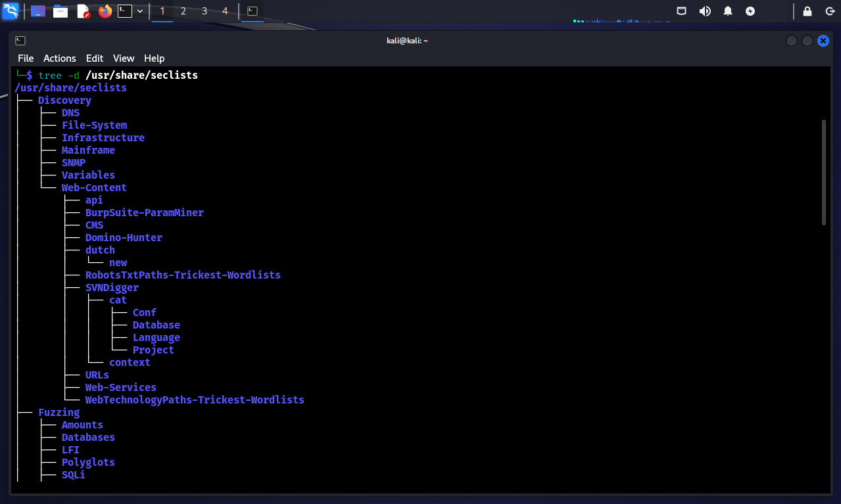Launch Firefox from the panel

(105, 11)
